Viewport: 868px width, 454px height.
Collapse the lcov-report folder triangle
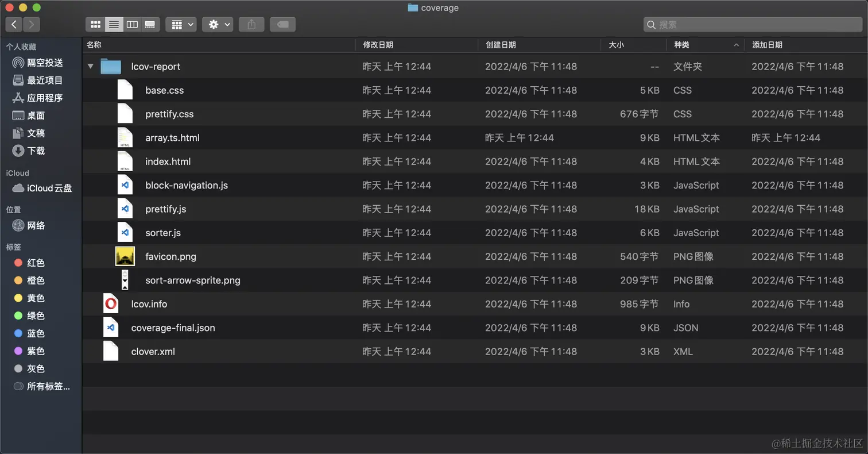pos(90,67)
